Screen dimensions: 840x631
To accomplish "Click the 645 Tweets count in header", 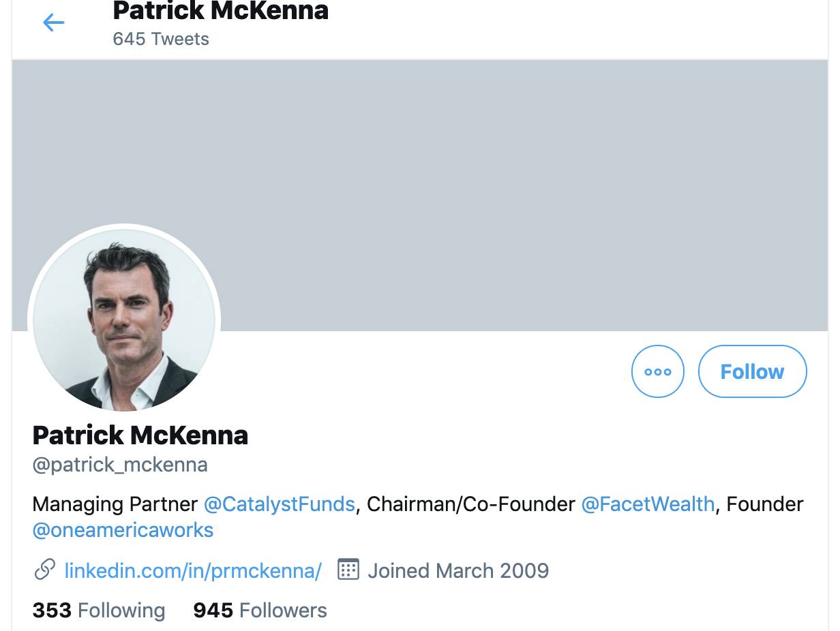I will tap(161, 39).
